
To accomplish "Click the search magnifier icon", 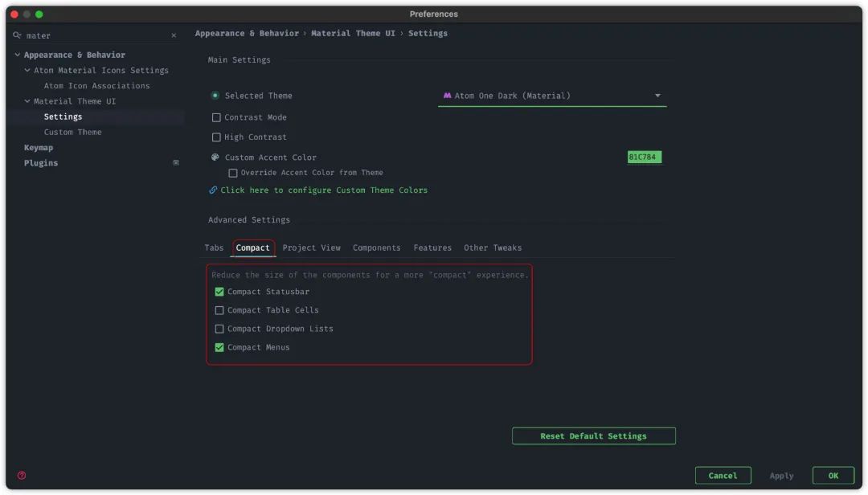I will click(17, 35).
